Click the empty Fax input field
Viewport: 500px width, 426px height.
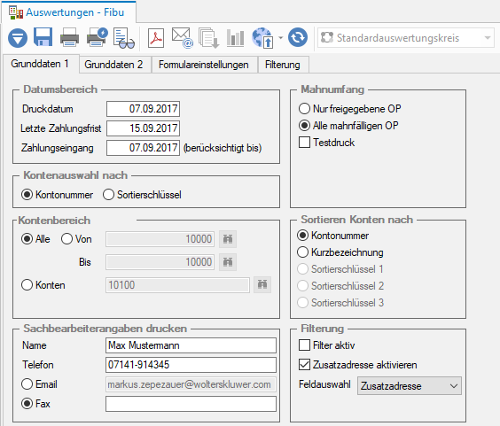(191, 404)
